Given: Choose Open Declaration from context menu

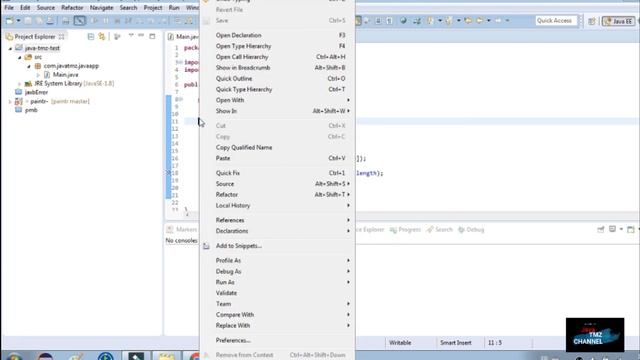Looking at the screenshot, I should [278, 36].
